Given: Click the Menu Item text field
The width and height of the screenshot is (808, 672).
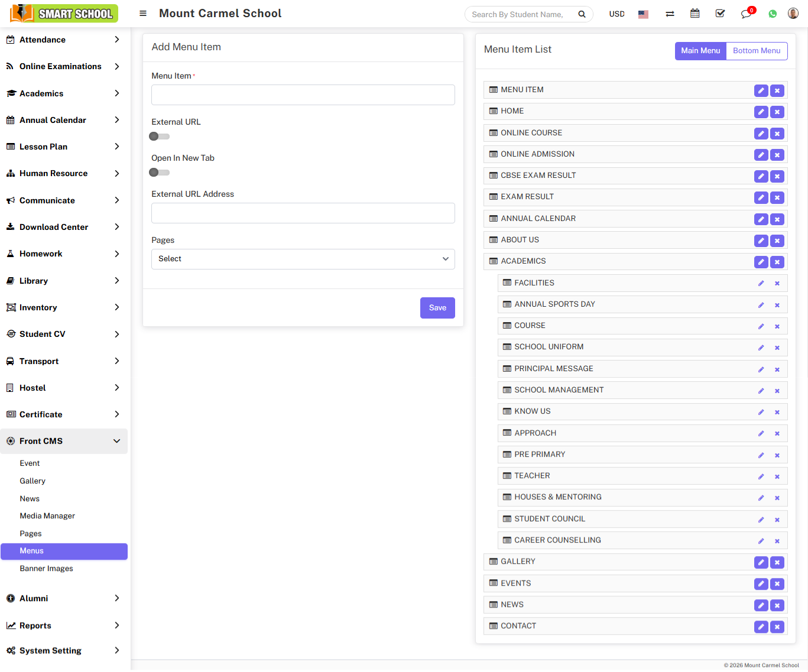Looking at the screenshot, I should [x=303, y=95].
